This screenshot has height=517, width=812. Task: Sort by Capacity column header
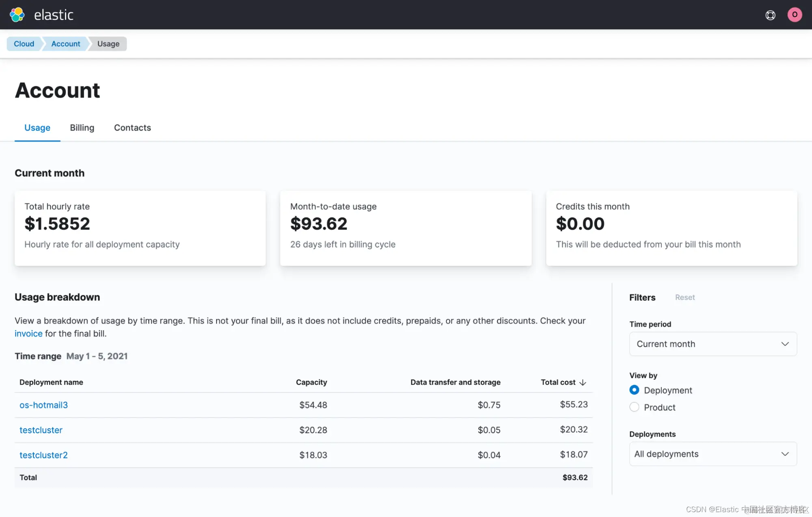click(311, 382)
